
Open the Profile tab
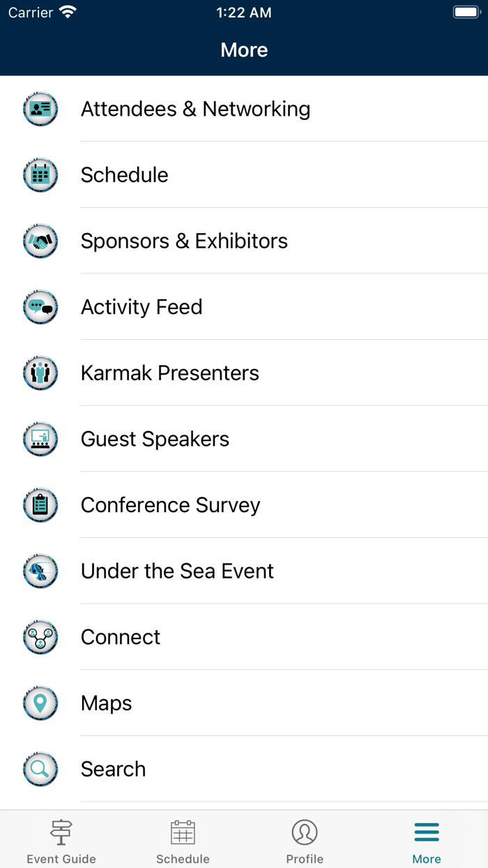click(305, 839)
